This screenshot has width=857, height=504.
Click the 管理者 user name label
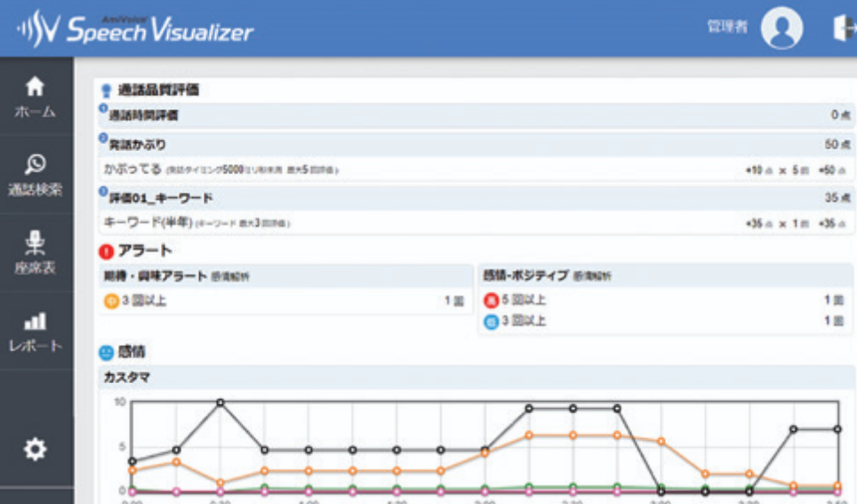[726, 28]
